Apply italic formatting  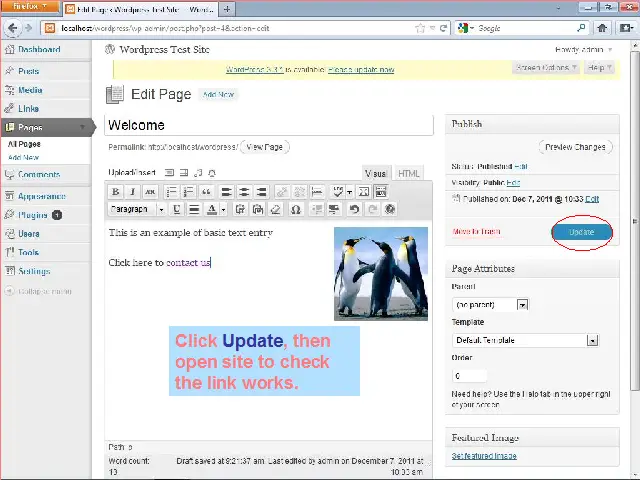pos(133,192)
